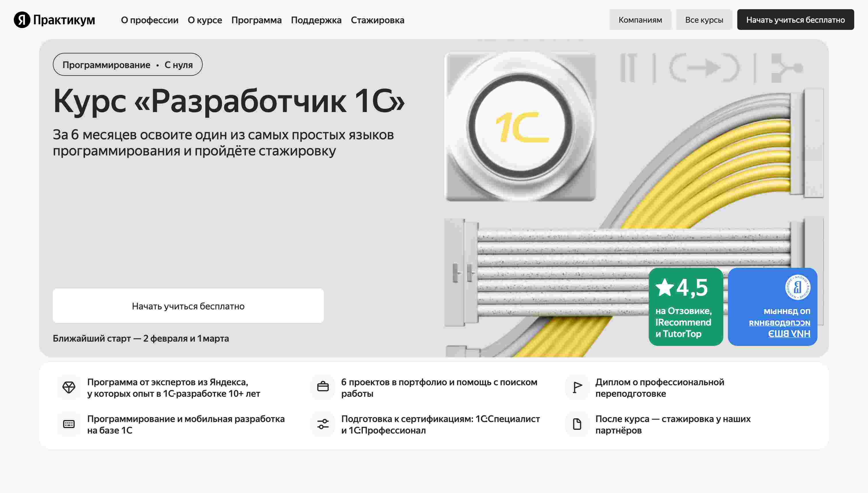Click the document icon beside internship text
This screenshot has width=868, height=493.
[x=577, y=424]
